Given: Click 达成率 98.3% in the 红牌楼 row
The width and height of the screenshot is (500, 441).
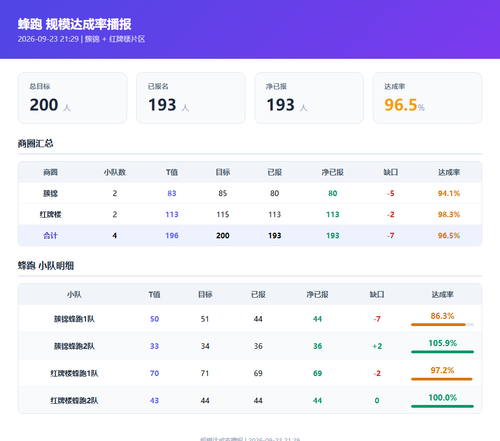Looking at the screenshot, I should pyautogui.click(x=449, y=214).
